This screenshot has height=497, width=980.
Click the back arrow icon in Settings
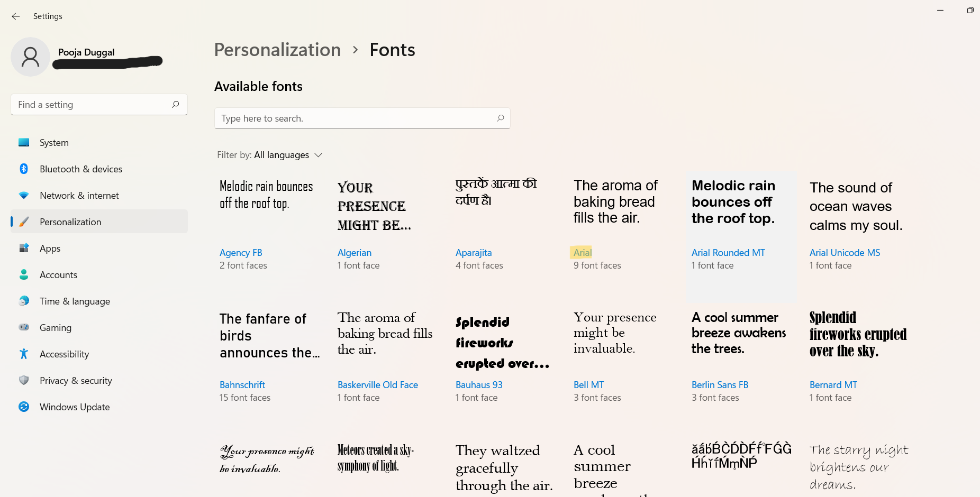pyautogui.click(x=16, y=16)
